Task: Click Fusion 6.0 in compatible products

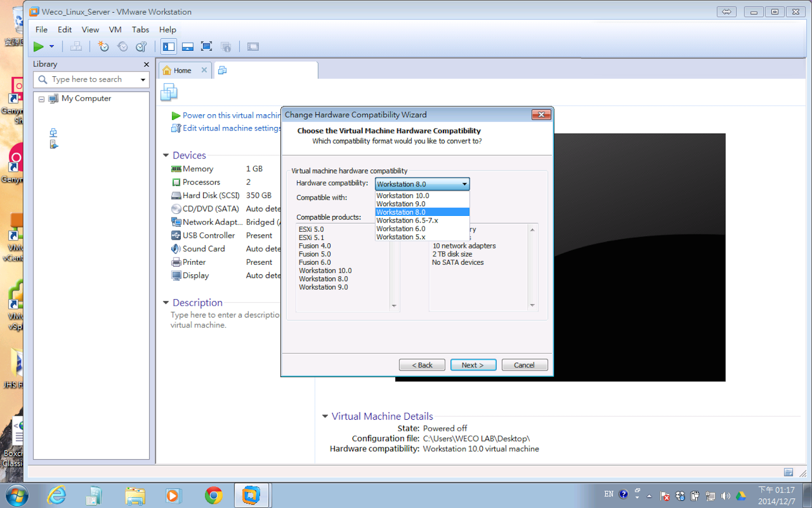Action: [315, 262]
